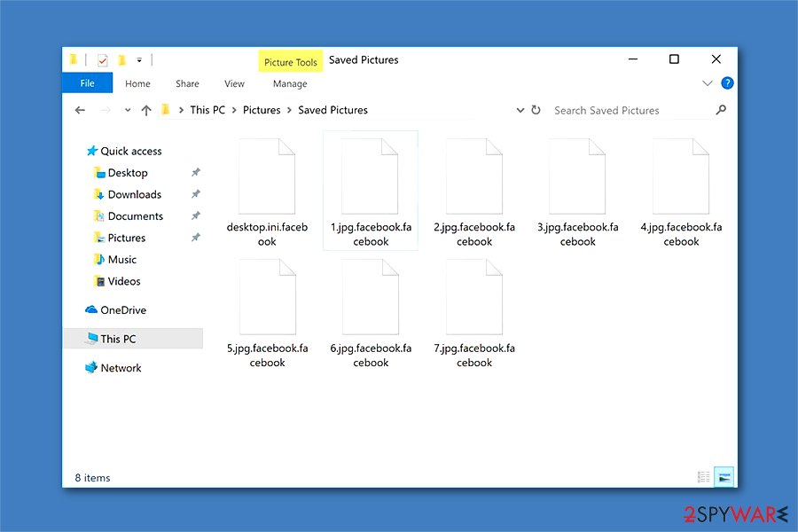Image resolution: width=798 pixels, height=532 pixels.
Task: Close the Saved Pictures window
Action: 716,59
